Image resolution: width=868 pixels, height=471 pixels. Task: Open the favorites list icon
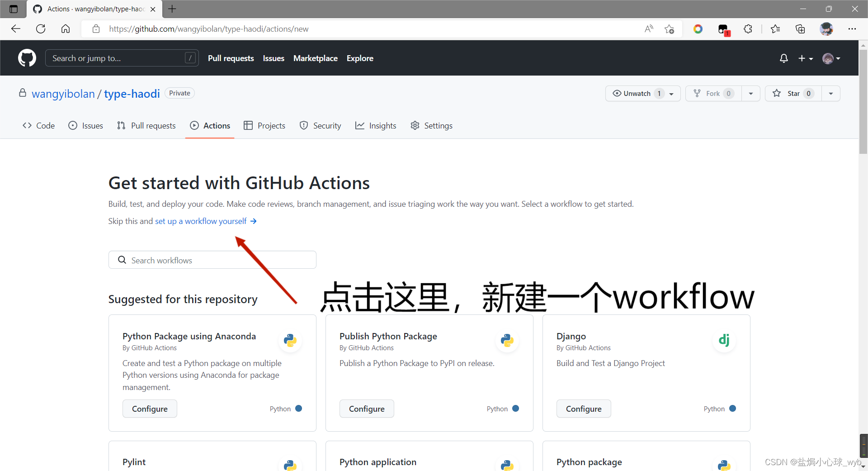[775, 29]
